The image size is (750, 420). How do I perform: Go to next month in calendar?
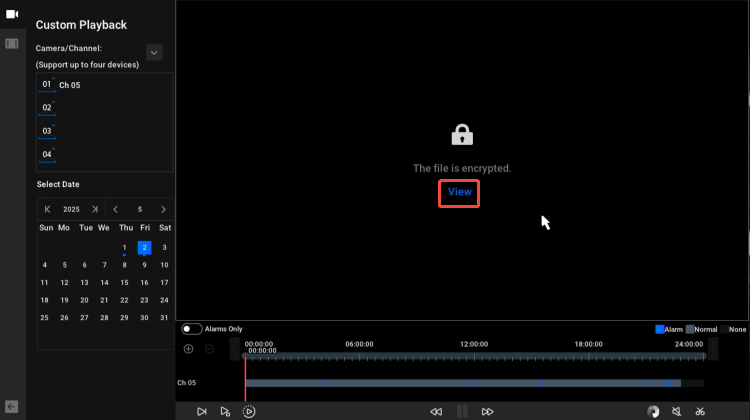click(163, 209)
